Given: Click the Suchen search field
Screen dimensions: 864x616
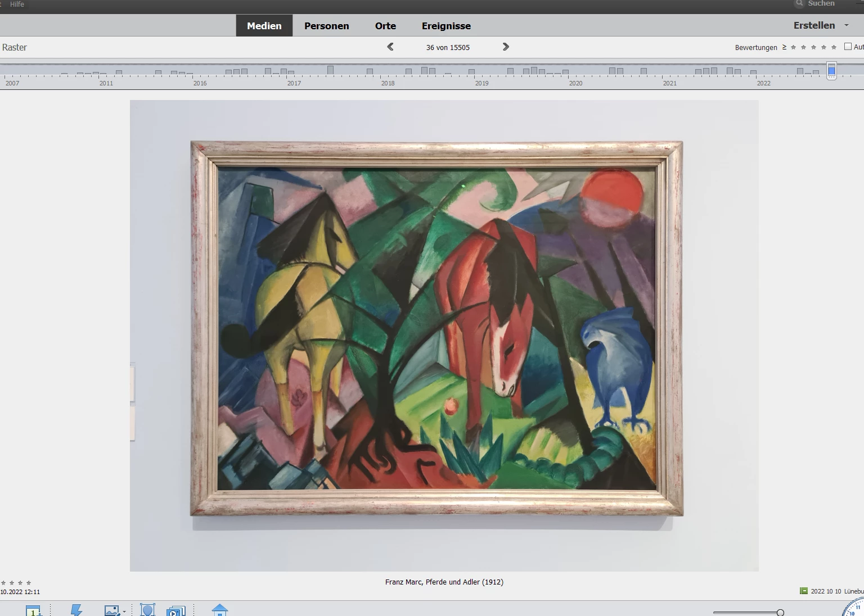Looking at the screenshot, I should pos(821,3).
